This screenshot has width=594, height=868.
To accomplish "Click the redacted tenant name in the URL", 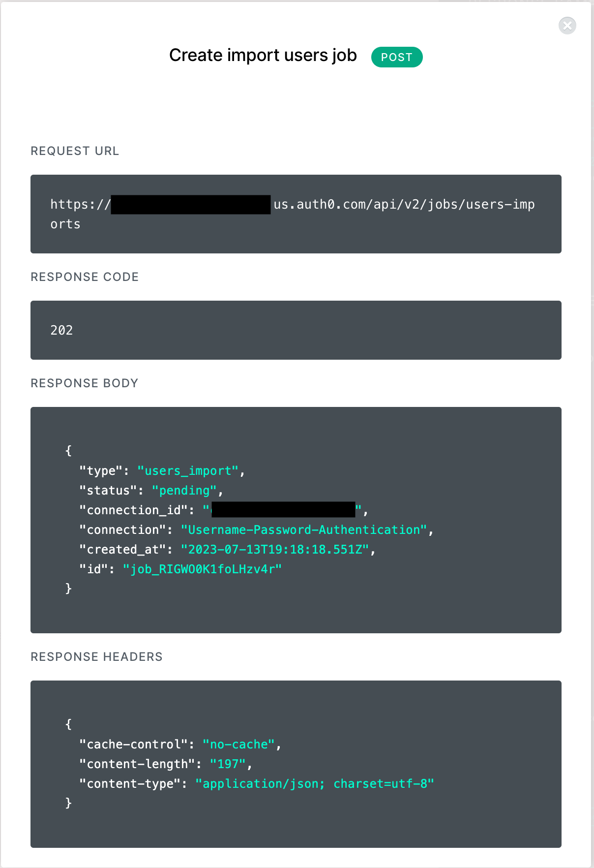I will tap(191, 204).
